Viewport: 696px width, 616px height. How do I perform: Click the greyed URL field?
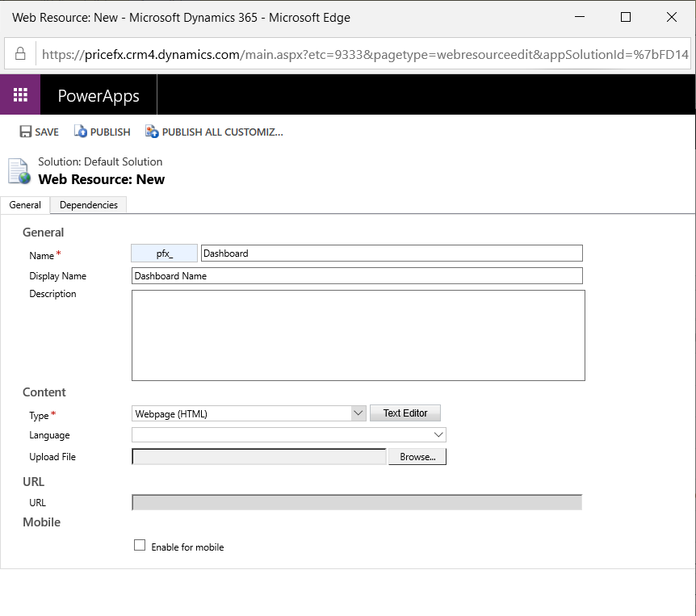point(356,503)
